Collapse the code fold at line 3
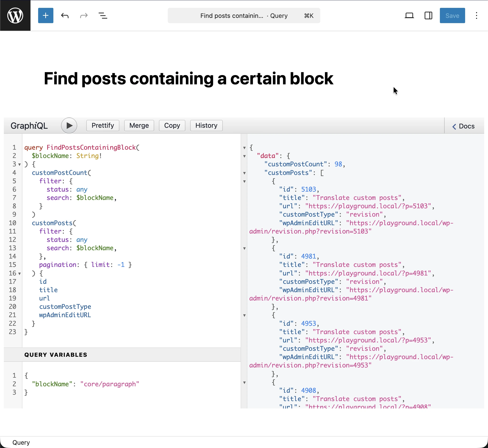 click(x=19, y=164)
